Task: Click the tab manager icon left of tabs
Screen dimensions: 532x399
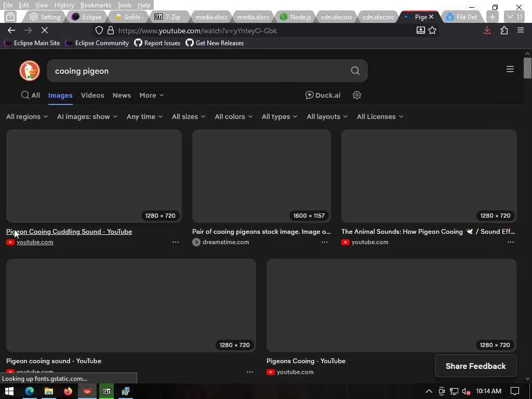Action: click(10, 17)
